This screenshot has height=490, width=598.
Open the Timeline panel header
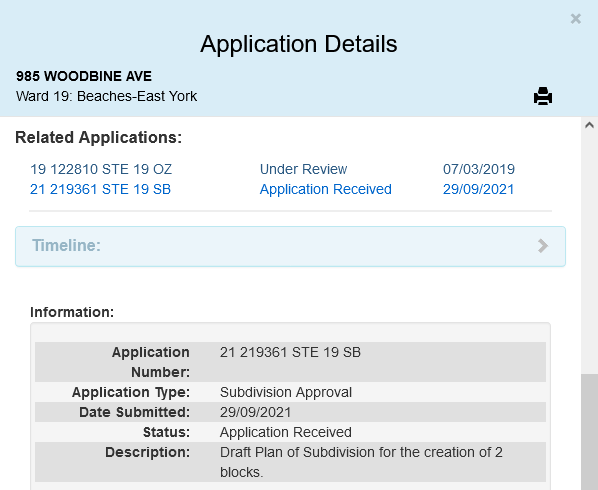[290, 246]
